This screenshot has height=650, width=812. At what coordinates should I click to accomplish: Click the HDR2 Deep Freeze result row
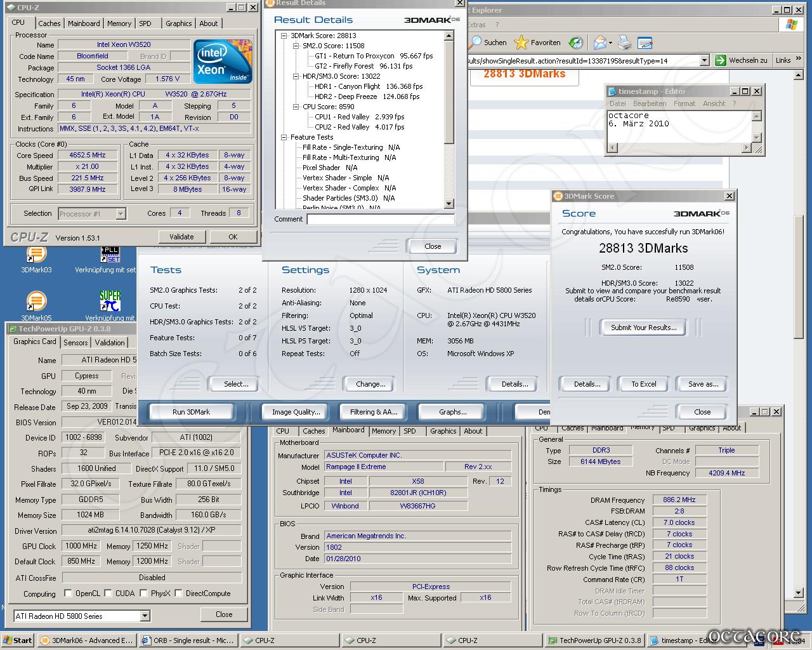pos(367,96)
